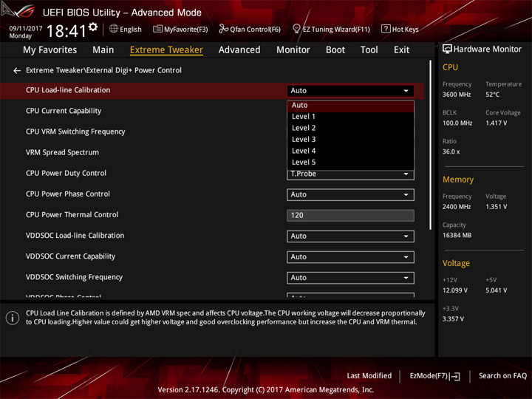Choose Auto in load-line dropdown list
This screenshot has height=399, width=532.
coord(350,106)
